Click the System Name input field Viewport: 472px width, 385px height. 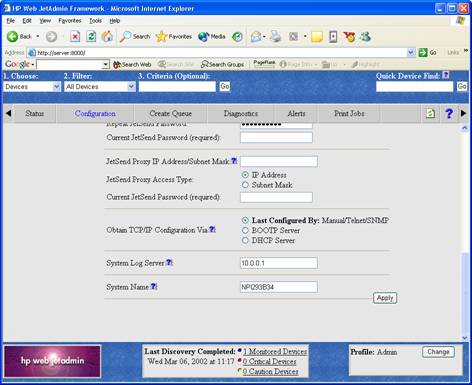pos(279,287)
